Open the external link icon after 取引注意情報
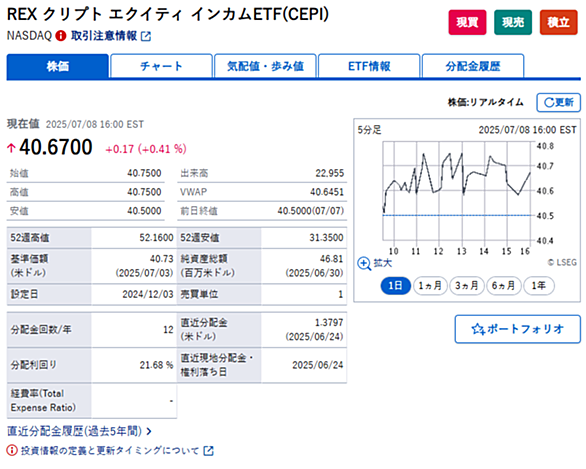 coord(146,36)
